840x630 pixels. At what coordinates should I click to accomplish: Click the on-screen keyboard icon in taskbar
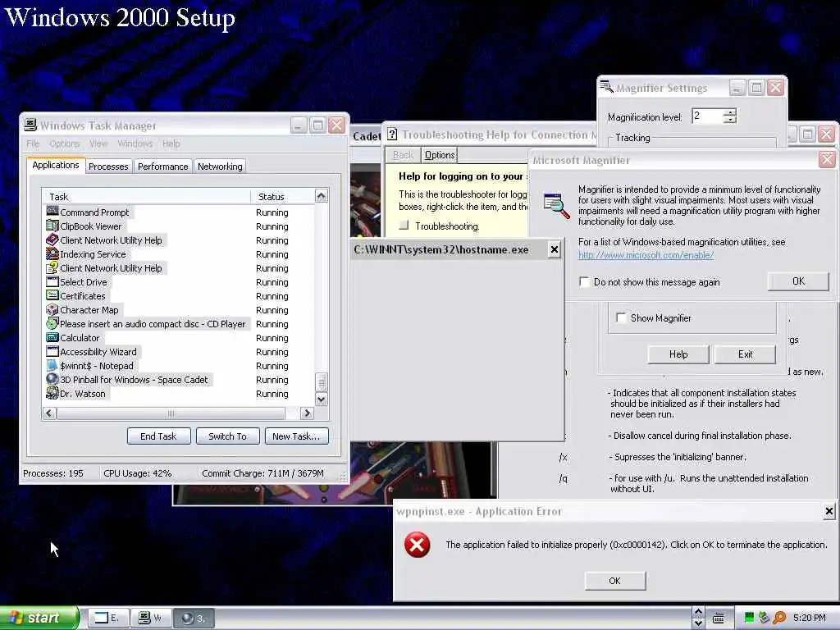click(719, 619)
